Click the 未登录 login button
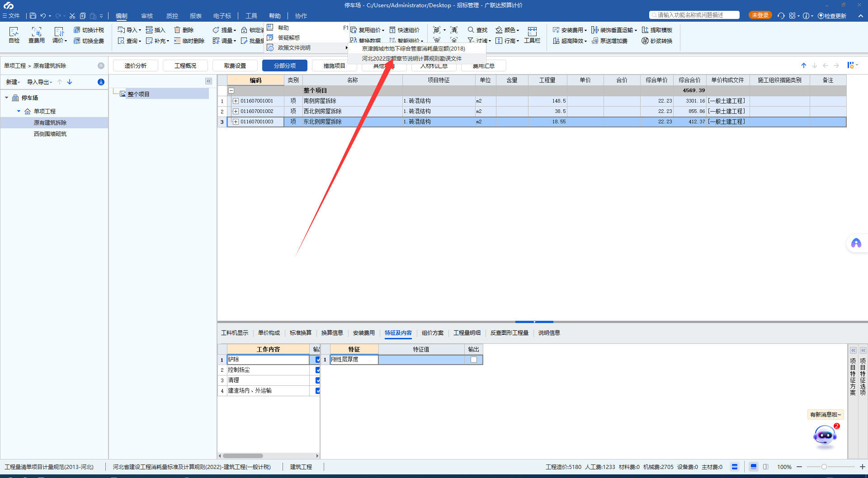The height and width of the screenshot is (478, 868). pos(760,15)
